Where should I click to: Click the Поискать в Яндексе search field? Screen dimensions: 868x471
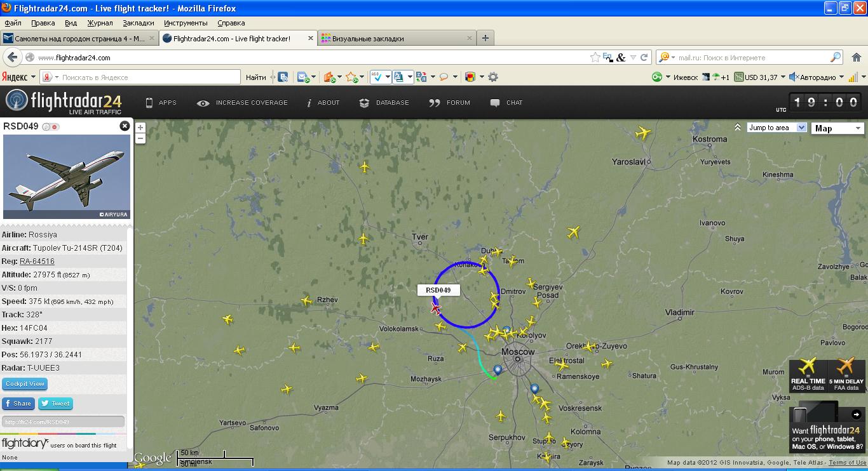(140, 77)
